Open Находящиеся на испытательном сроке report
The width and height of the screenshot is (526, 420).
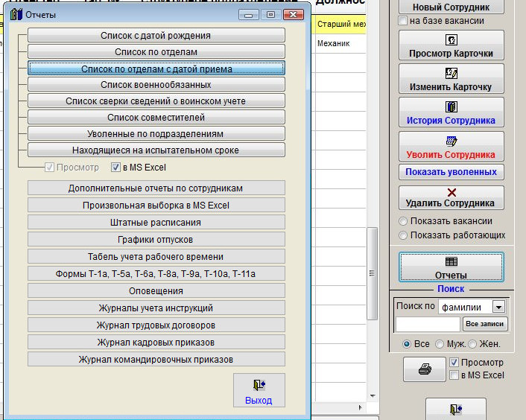pyautogui.click(x=156, y=150)
